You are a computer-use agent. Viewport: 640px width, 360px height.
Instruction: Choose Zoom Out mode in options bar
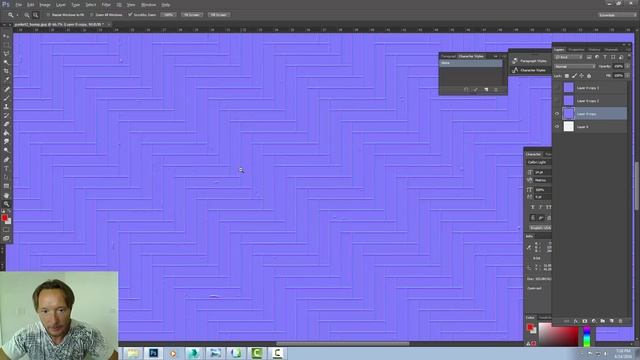pyautogui.click(x=36, y=15)
